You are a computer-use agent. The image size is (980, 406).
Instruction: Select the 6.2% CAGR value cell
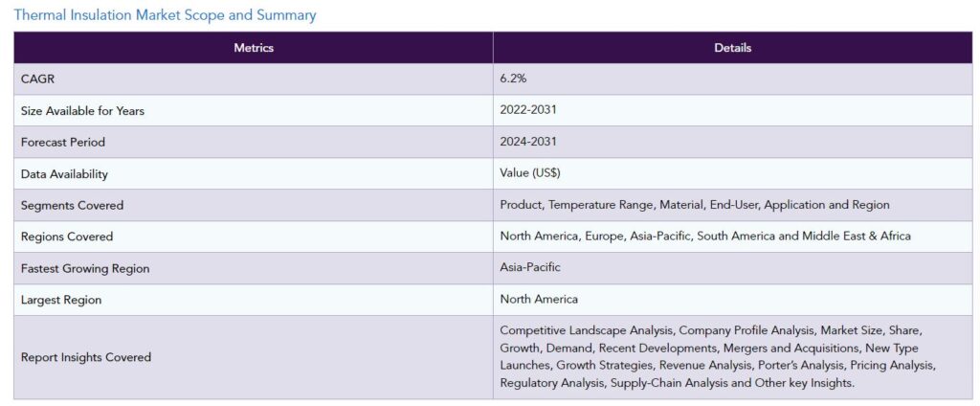(x=732, y=79)
